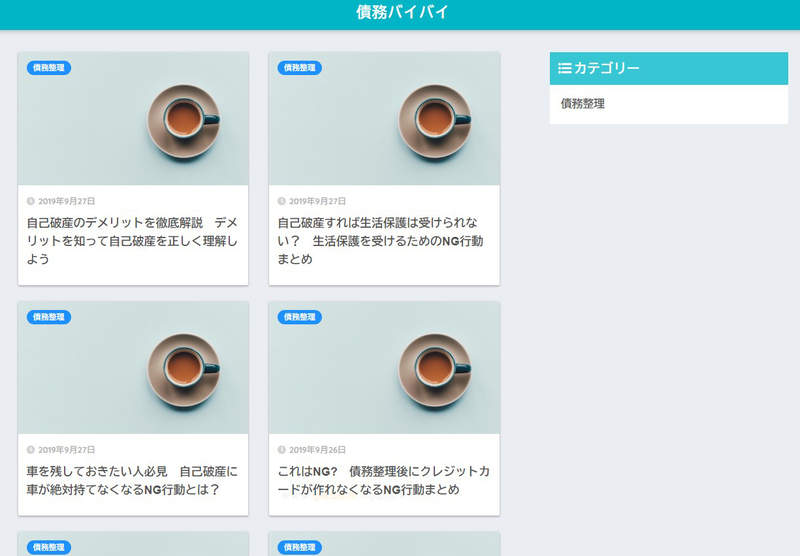Click coffee thumbnail of 車を残しておきたい article
This screenshot has height=556, width=800.
click(x=133, y=368)
